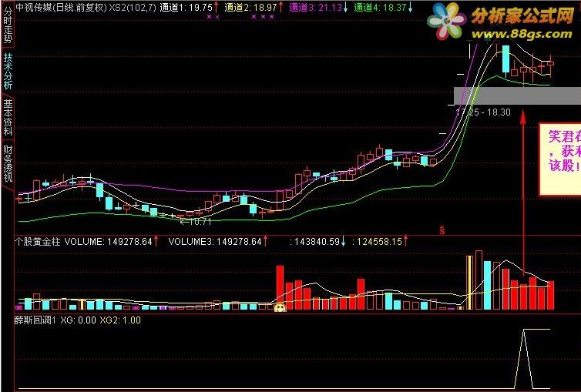Select the 个股黄金柱 indicator name
Viewport: 581px width, 392px height.
38,242
